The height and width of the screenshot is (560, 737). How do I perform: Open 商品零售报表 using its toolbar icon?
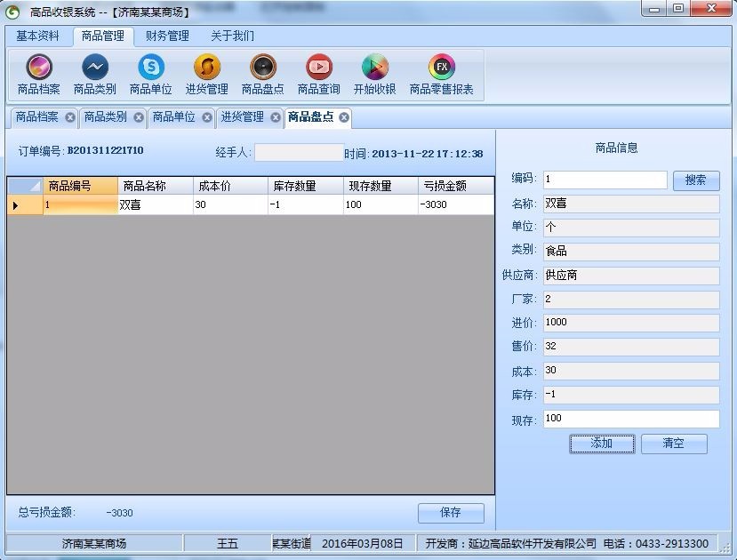(x=441, y=75)
